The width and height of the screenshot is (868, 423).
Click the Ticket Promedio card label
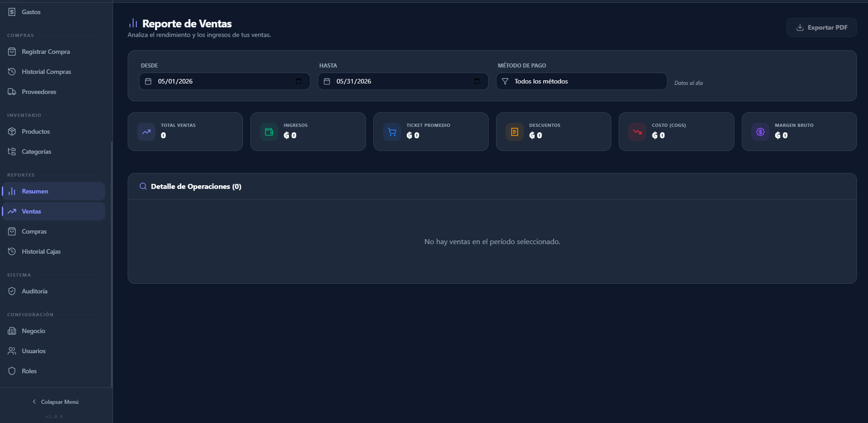coord(428,125)
